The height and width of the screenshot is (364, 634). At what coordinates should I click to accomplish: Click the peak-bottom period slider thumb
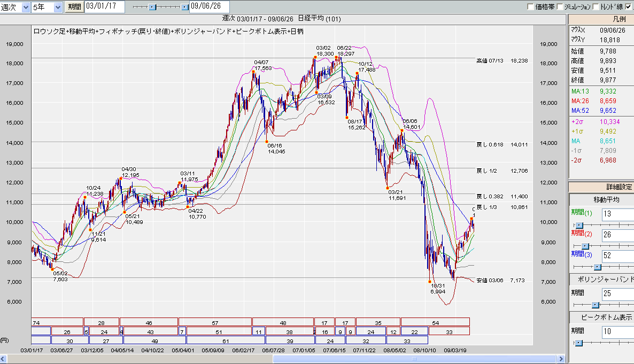pyautogui.click(x=578, y=343)
